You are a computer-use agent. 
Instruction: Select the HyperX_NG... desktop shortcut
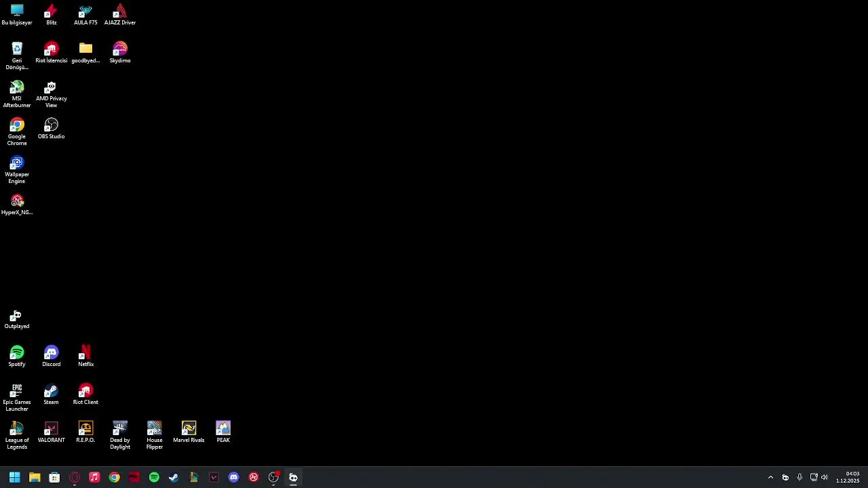pyautogui.click(x=17, y=205)
